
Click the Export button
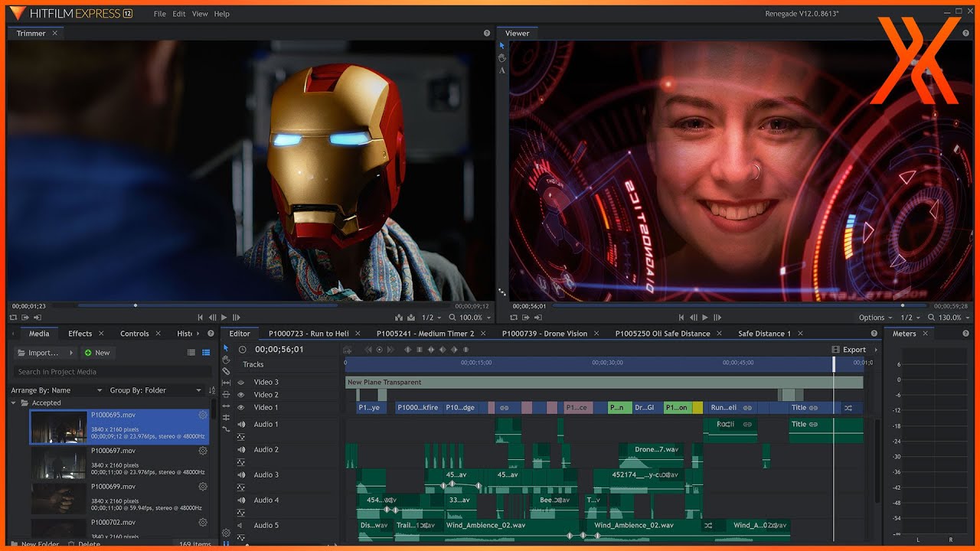coord(849,350)
